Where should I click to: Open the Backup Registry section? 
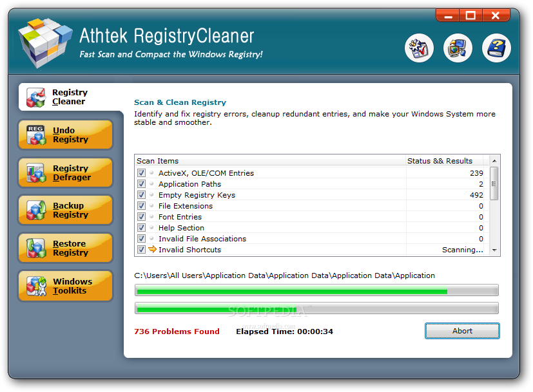65,210
